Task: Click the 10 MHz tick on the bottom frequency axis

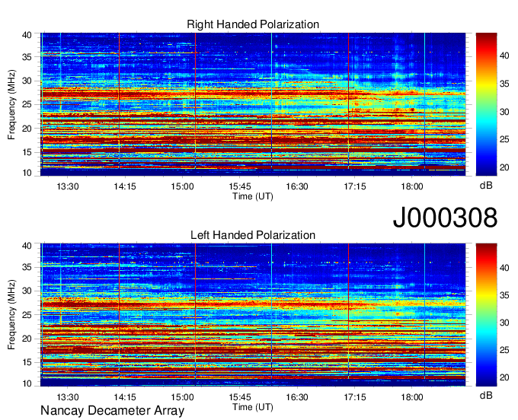Action: point(27,383)
